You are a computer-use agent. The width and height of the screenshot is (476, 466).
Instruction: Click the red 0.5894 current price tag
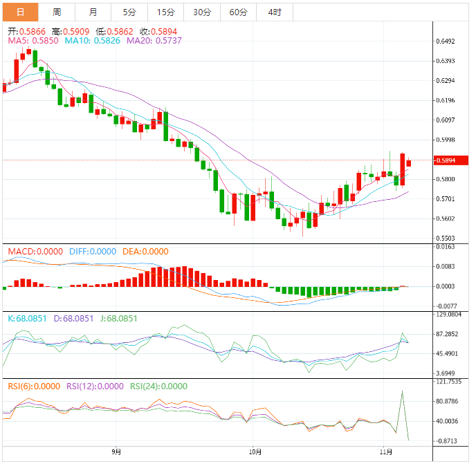(450, 160)
